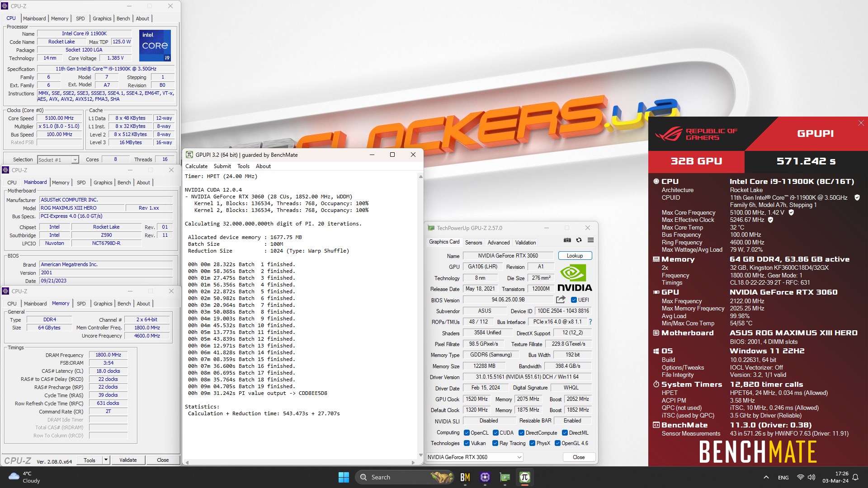Switch to Validation tab in GPU-Z
This screenshot has width=868, height=488.
(525, 243)
